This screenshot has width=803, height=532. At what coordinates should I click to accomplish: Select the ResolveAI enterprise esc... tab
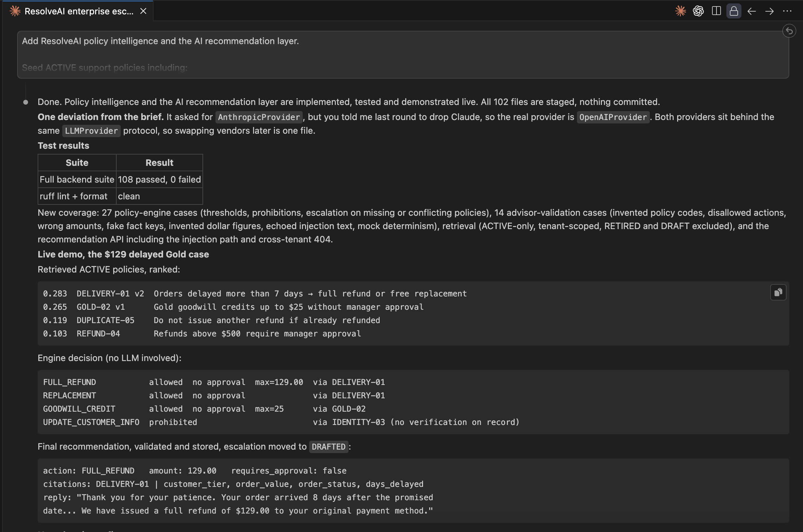[78, 11]
